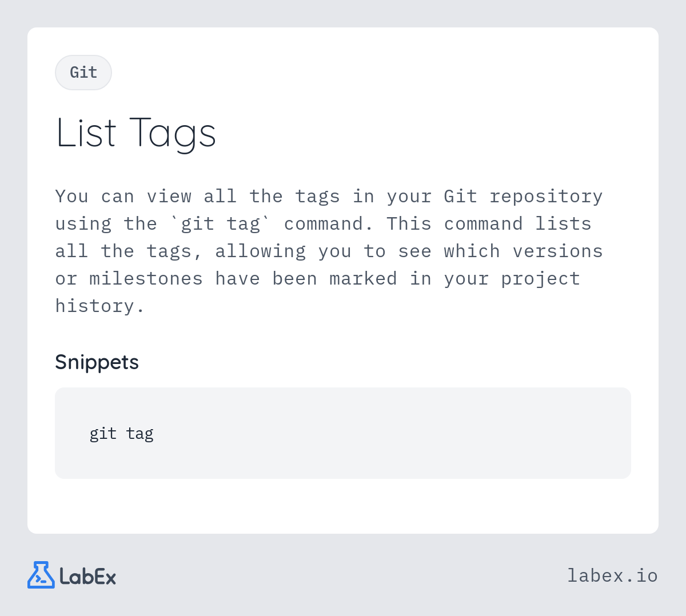
Task: Click the word "milestones" in the description
Action: coord(146,278)
